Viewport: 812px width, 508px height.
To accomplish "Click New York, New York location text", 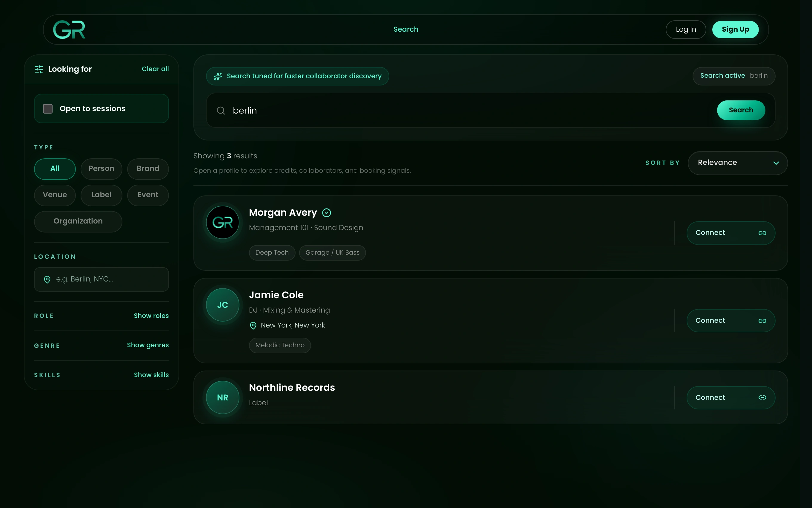I will (x=293, y=325).
